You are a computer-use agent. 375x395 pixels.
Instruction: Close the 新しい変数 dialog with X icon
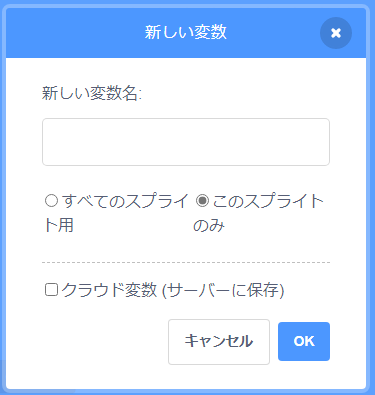336,33
